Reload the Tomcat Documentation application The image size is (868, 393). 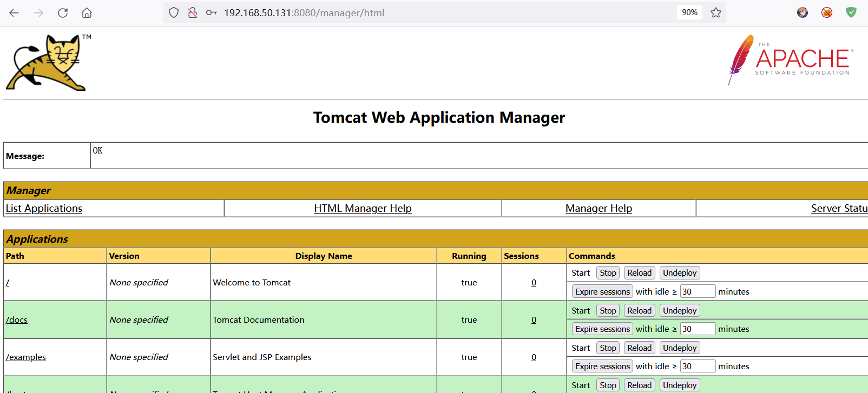pyautogui.click(x=639, y=310)
